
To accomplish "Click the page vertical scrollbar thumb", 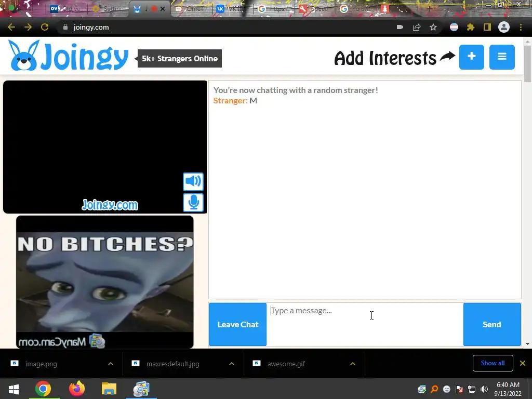I will pos(528,63).
